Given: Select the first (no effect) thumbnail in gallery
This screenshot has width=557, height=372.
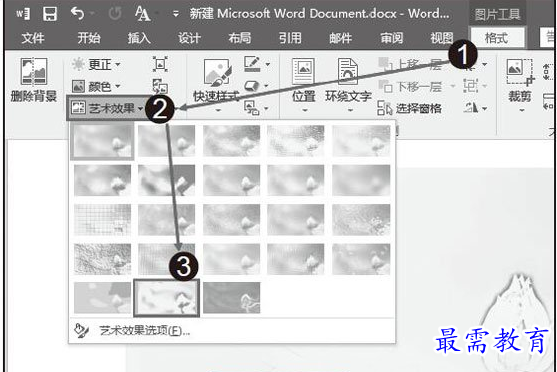Looking at the screenshot, I should point(102,141).
